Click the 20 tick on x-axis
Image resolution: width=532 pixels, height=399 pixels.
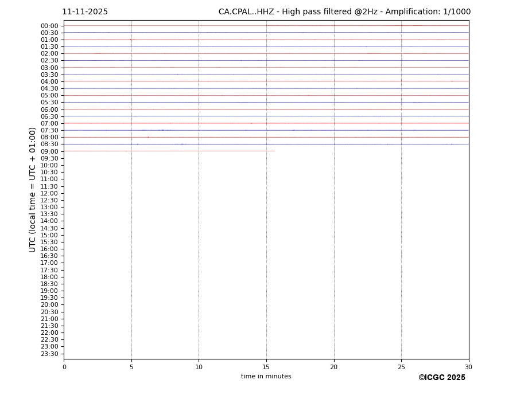point(334,367)
